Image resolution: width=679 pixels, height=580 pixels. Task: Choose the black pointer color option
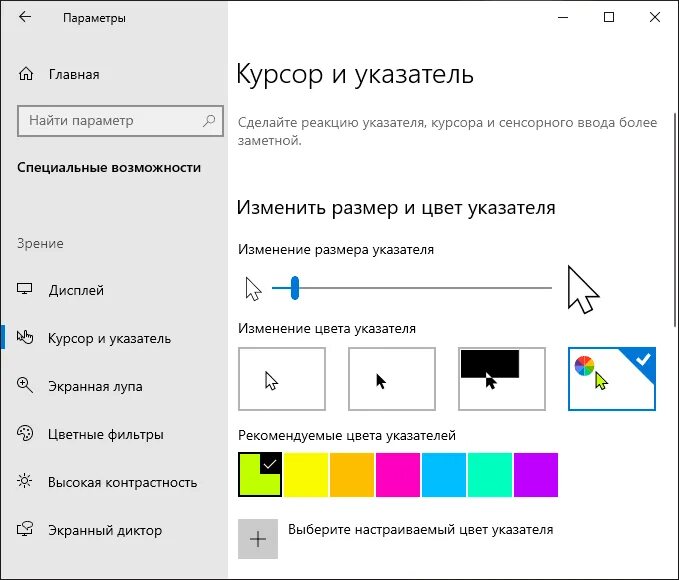392,379
